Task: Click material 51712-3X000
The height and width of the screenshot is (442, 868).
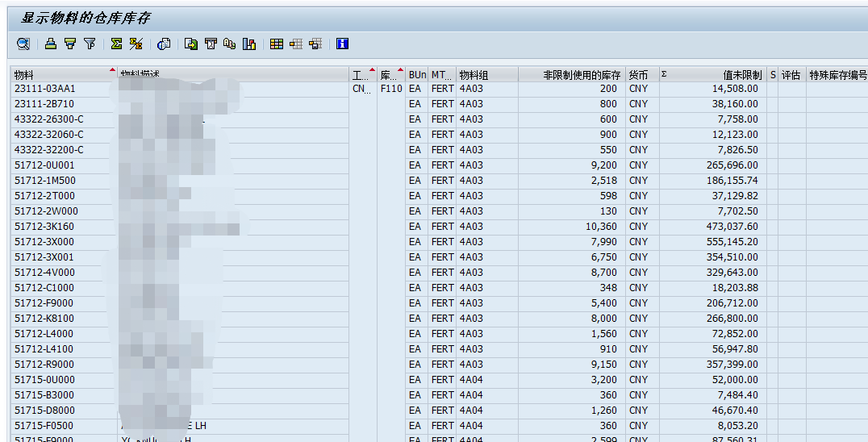Action: [44, 242]
